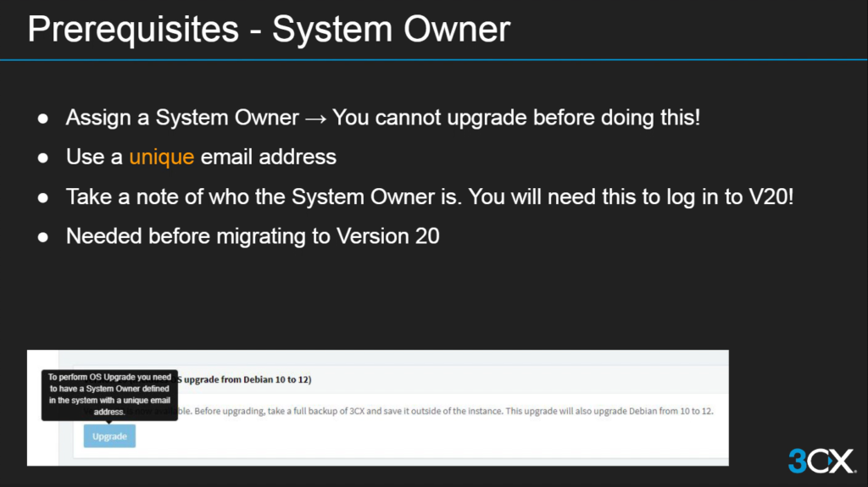Click the orange word 'unique'

[161, 157]
